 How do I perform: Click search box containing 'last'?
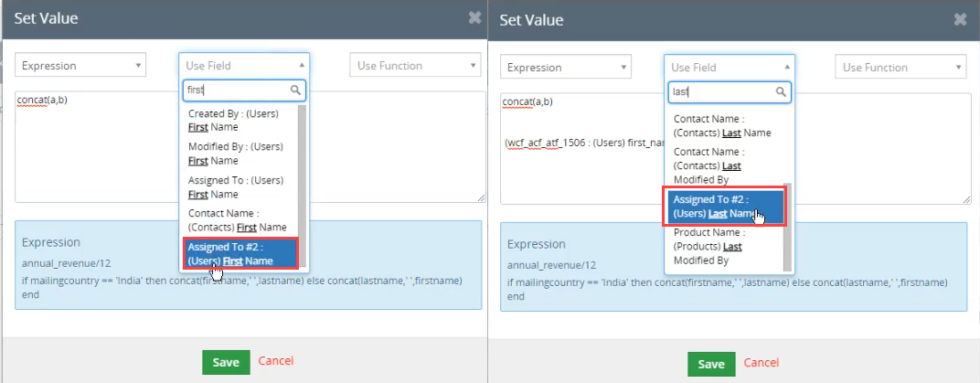click(x=730, y=92)
